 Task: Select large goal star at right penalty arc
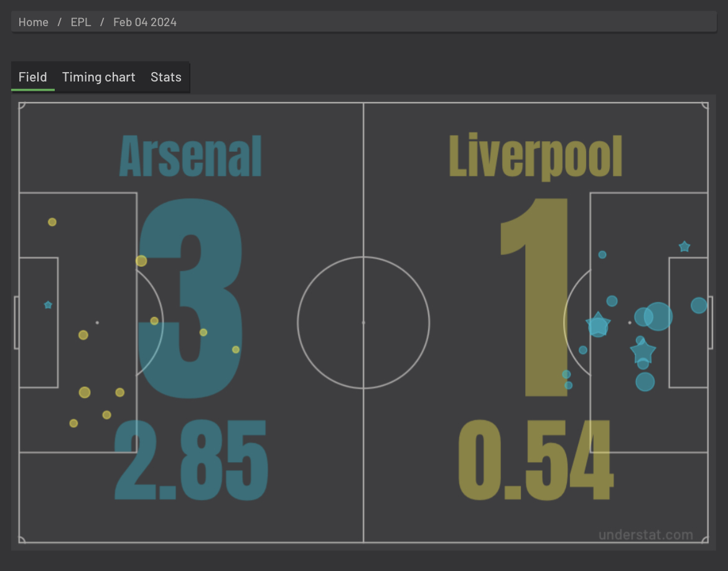[598, 323]
